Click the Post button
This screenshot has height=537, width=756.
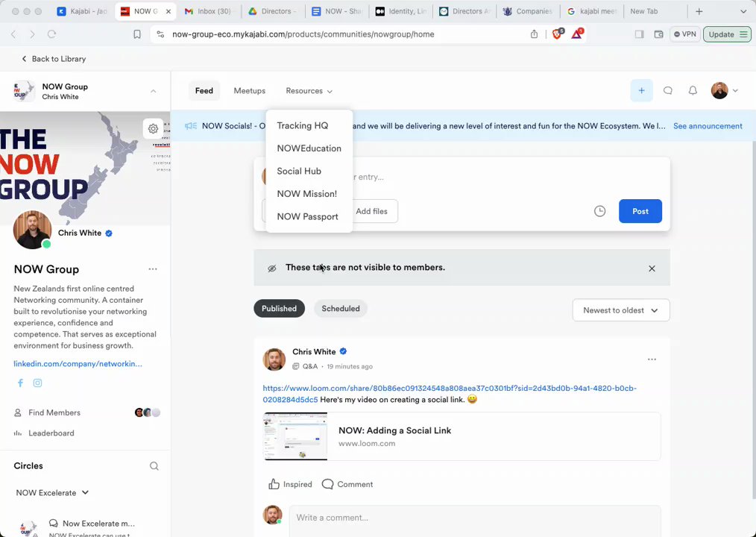pos(640,211)
